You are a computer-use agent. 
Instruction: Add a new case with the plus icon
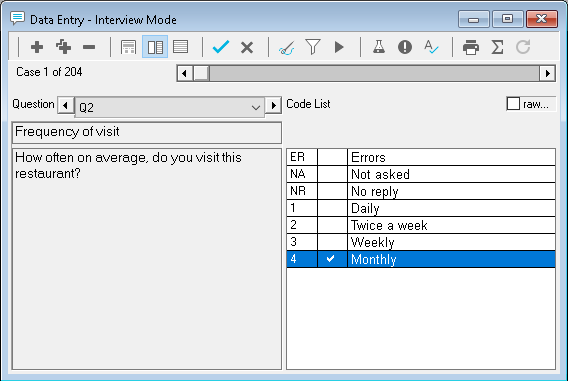pos(37,47)
